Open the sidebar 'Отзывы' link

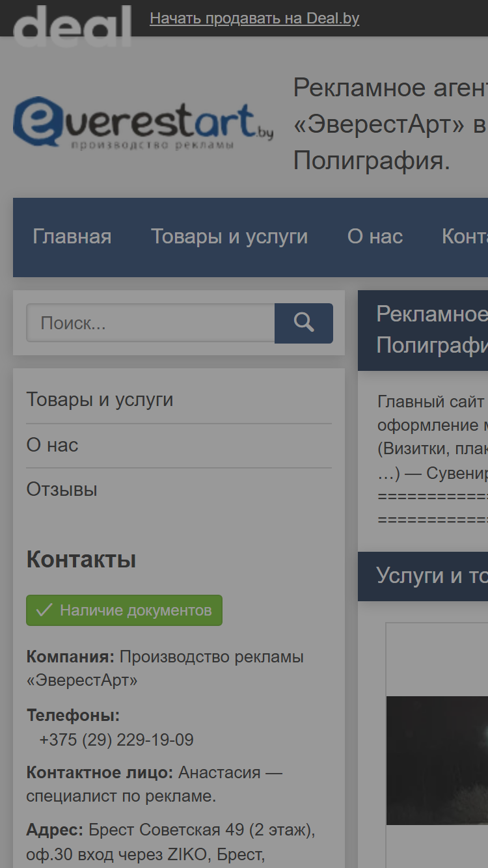(62, 489)
